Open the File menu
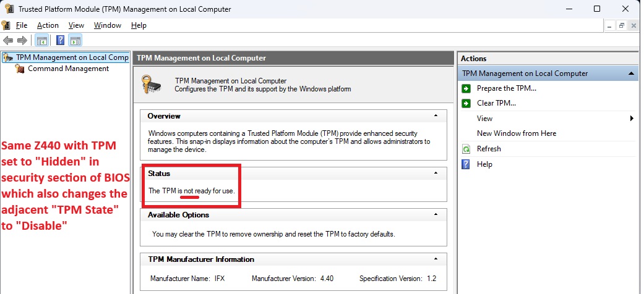 coord(22,25)
